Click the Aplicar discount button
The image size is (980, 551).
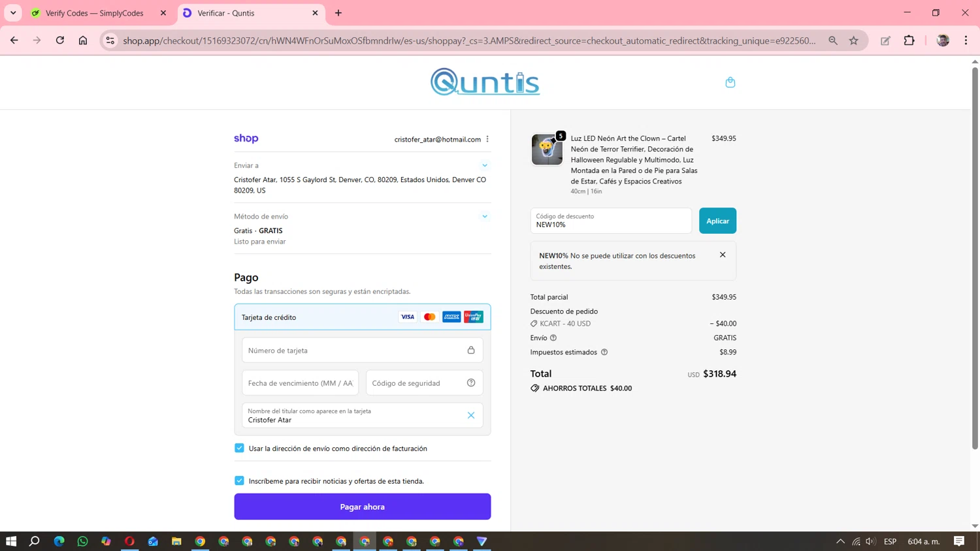pyautogui.click(x=717, y=221)
